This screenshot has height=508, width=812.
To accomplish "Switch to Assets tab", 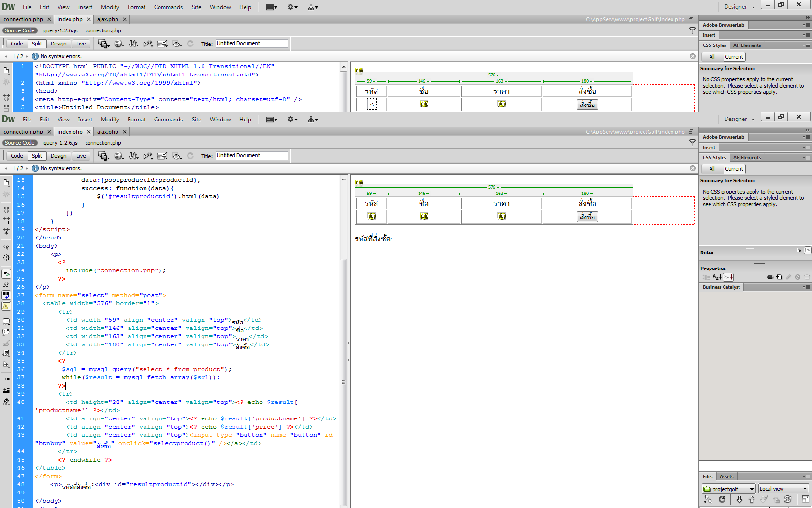I will click(x=726, y=476).
